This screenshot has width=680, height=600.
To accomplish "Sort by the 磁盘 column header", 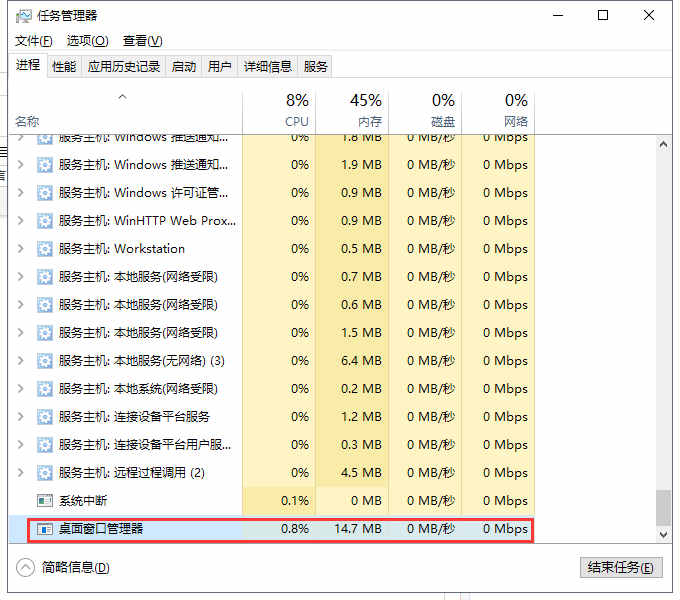I will point(425,111).
